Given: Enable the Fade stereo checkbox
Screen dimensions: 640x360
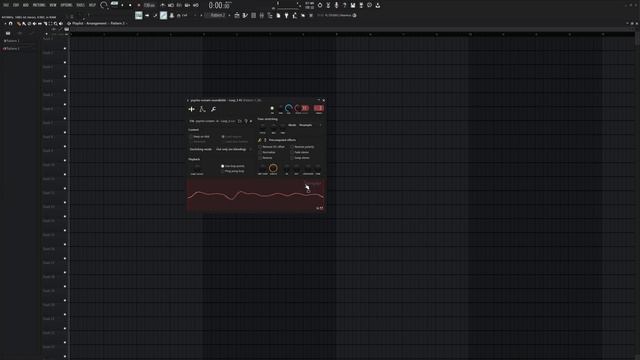Looking at the screenshot, I should 292,152.
